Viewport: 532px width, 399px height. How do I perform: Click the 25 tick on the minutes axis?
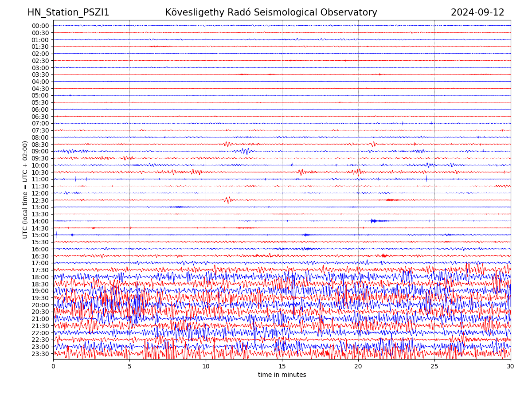[x=434, y=366]
